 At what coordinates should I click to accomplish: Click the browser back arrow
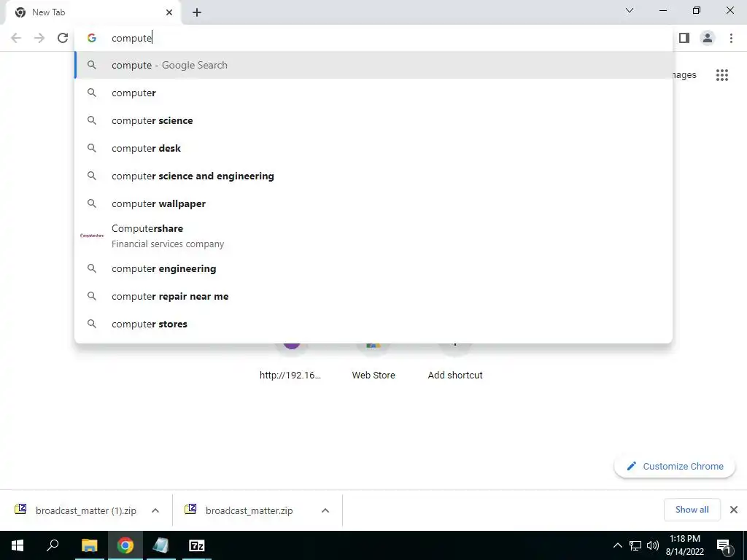click(x=16, y=38)
